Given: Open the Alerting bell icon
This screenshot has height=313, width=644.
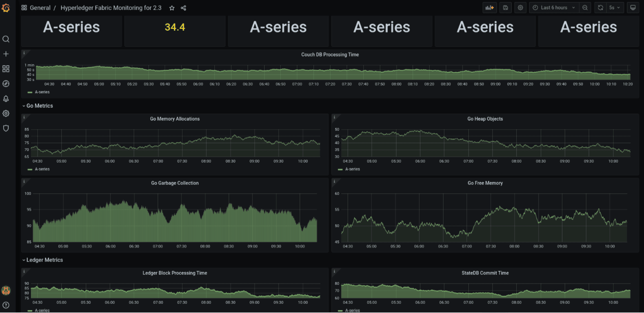Looking at the screenshot, I should 6,98.
